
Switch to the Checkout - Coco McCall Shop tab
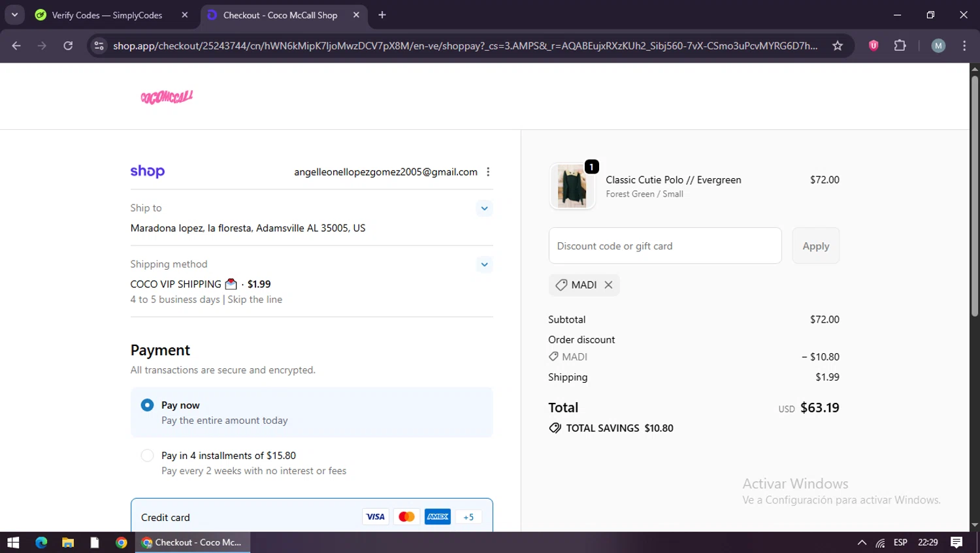pos(280,15)
